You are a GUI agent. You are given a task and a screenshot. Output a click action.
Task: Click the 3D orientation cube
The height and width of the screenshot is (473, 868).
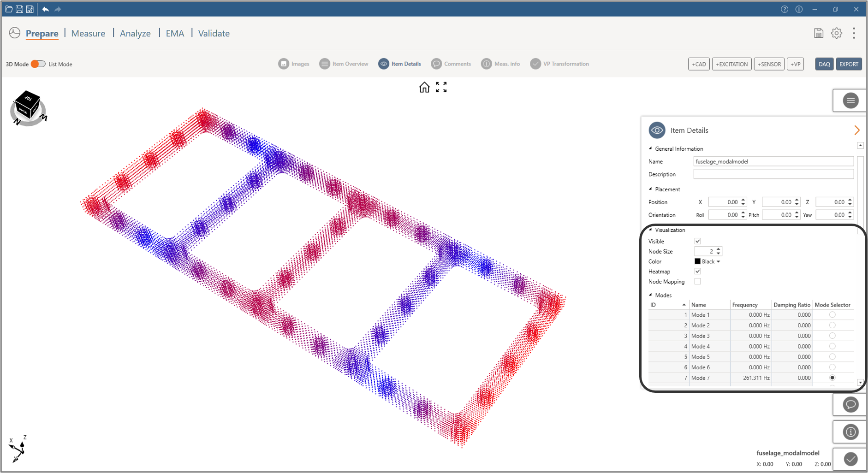click(28, 106)
